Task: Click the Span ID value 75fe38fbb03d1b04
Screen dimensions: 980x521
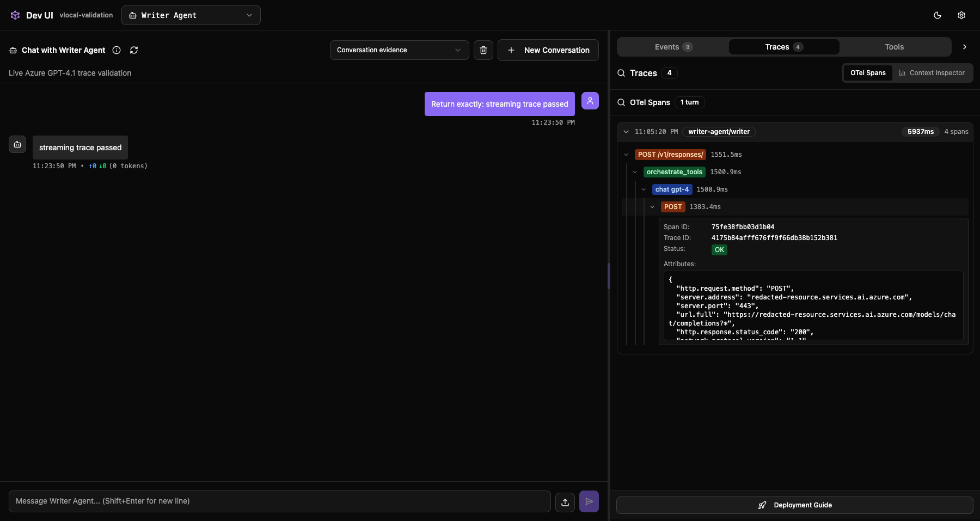Action: coord(743,227)
